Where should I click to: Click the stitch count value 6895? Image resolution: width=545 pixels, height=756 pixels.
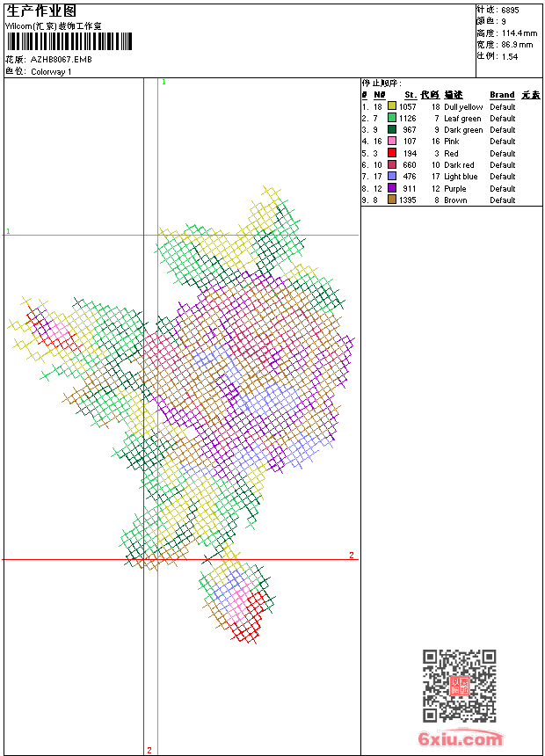tap(510, 11)
